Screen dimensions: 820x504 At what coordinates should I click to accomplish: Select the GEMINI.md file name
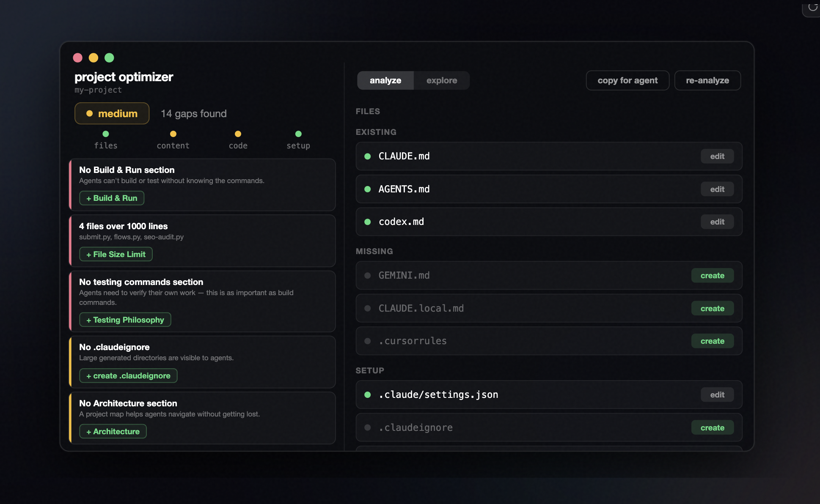pyautogui.click(x=404, y=275)
